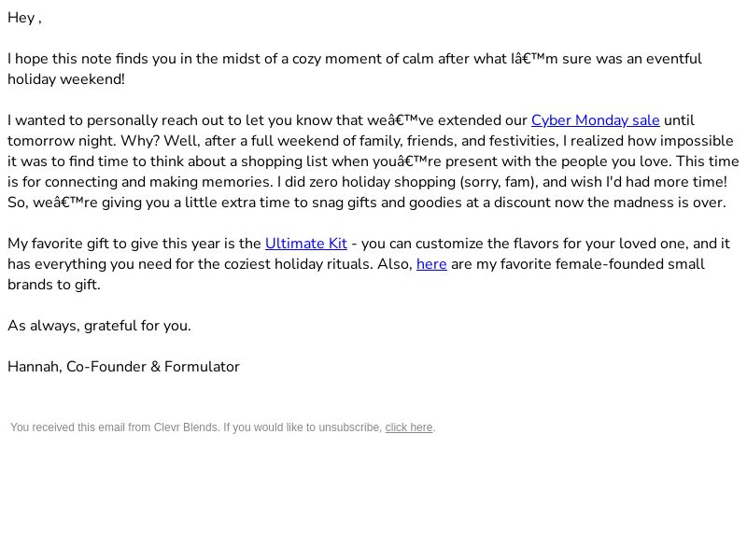Click the "As always, grateful for you." line
This screenshot has width=747, height=560.
99,326
